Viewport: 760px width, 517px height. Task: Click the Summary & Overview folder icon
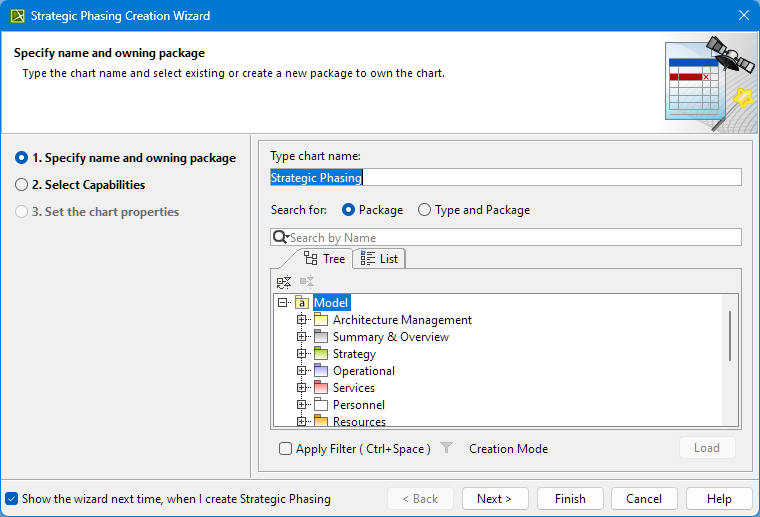click(321, 337)
